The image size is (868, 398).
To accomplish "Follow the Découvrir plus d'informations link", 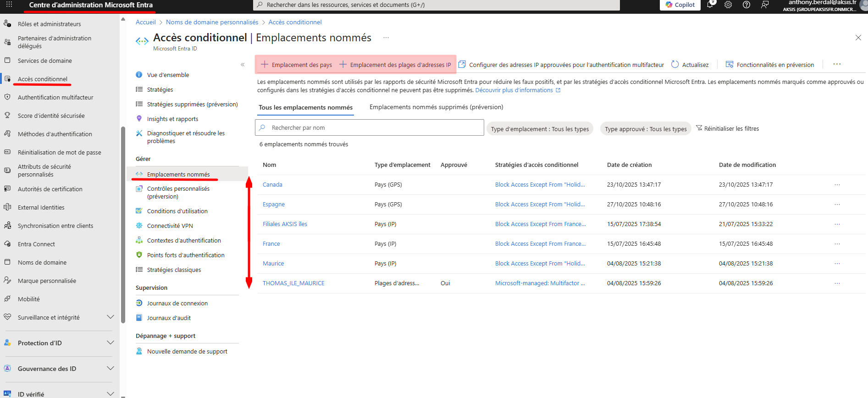I will pyautogui.click(x=518, y=90).
